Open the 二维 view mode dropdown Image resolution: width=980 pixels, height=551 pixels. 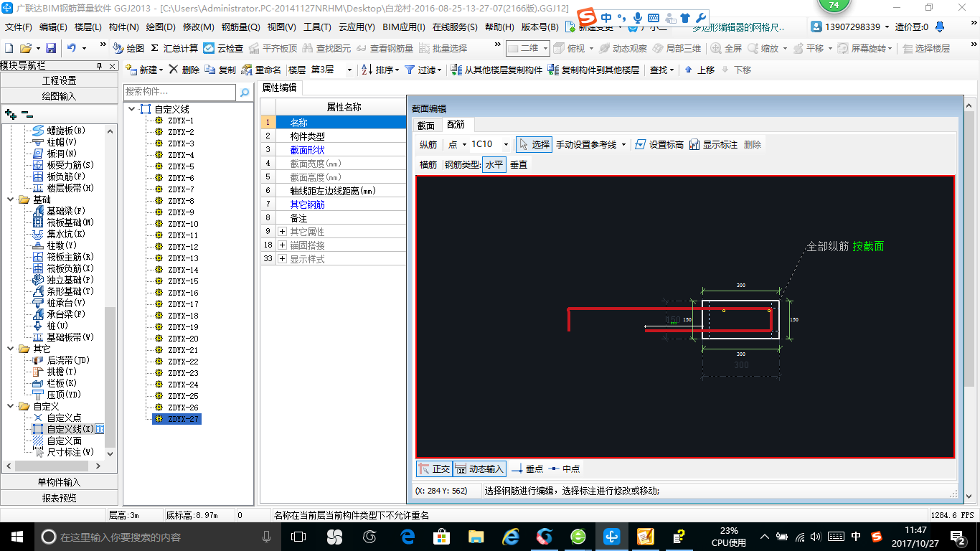point(545,48)
